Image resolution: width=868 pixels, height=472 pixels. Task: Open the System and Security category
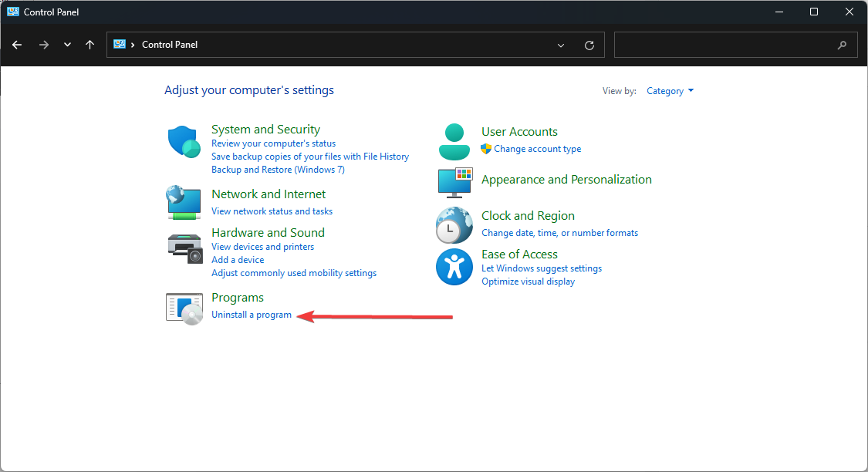[x=265, y=130]
